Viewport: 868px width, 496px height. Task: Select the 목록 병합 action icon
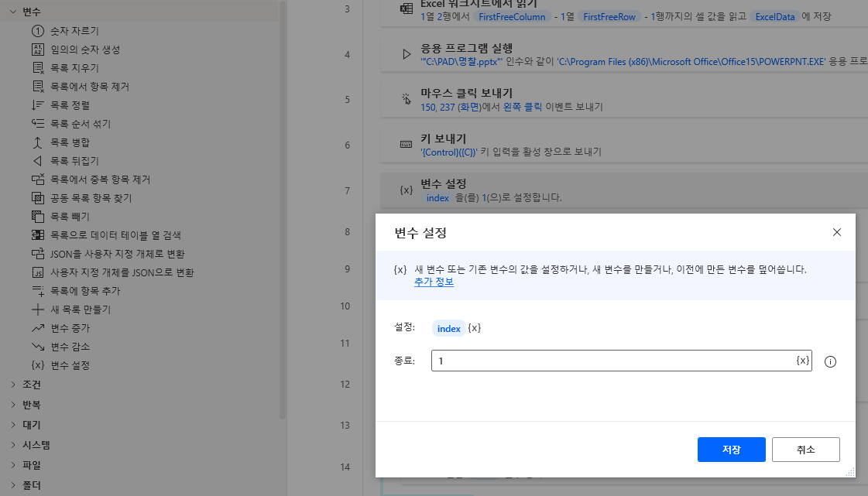point(38,142)
